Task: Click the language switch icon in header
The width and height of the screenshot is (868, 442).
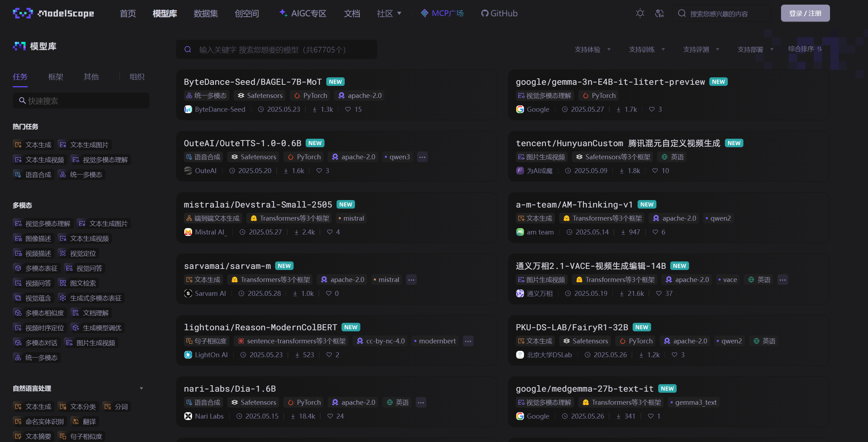Action: point(659,13)
